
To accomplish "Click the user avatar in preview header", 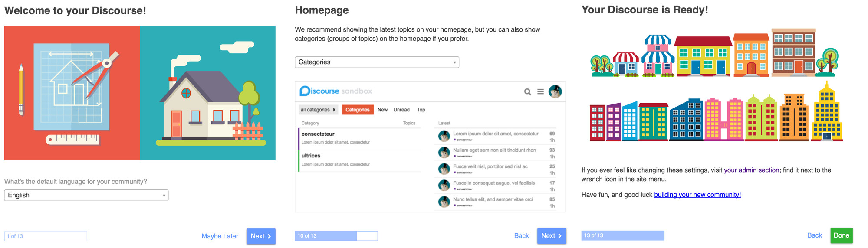I will point(555,91).
